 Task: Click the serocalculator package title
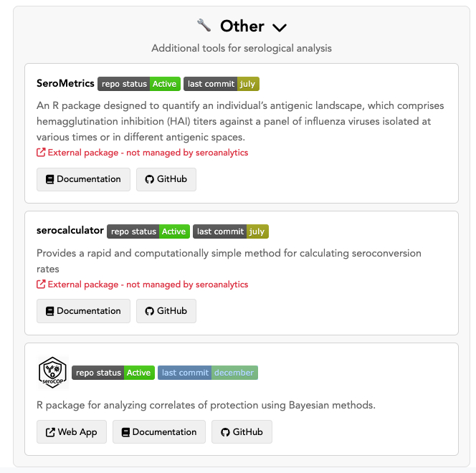pyautogui.click(x=70, y=231)
